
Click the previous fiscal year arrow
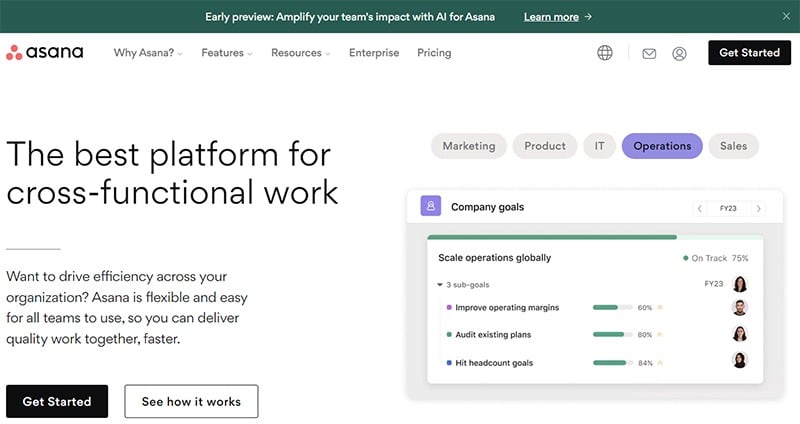[699, 208]
